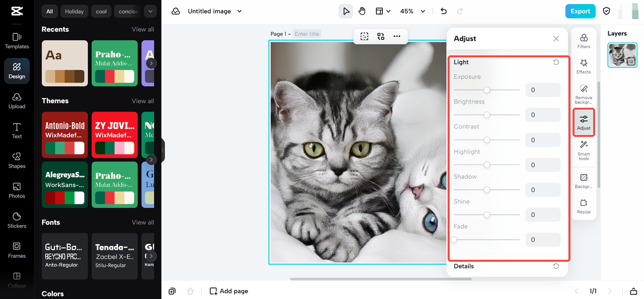Viewport: 644px width, 299px height.
Task: Open the 45% zoom level dropdown
Action: pyautogui.click(x=413, y=11)
